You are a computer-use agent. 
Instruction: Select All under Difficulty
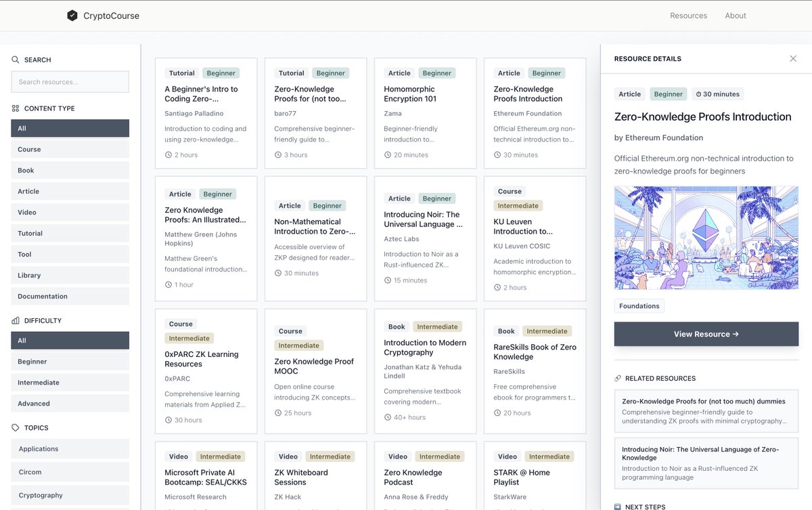pyautogui.click(x=70, y=341)
